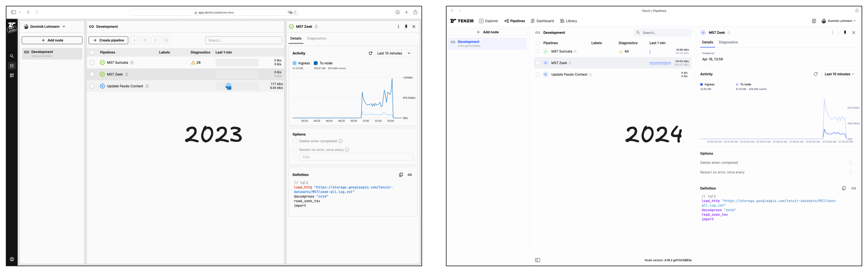The height and width of the screenshot is (272, 868).
Task: Click the To node color swatch in 2023 legend
Action: pos(316,63)
